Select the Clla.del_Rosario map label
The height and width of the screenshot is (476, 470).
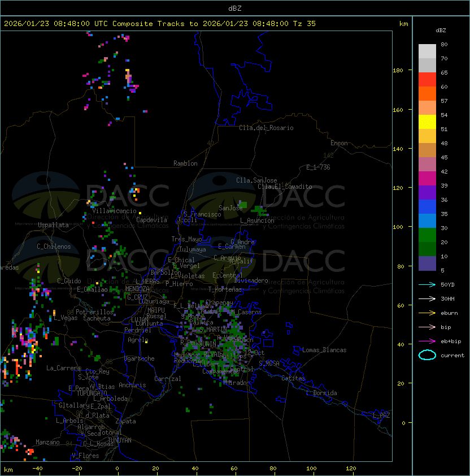point(266,128)
